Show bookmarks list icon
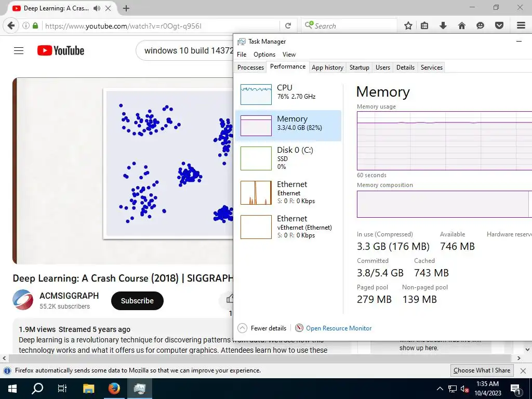Image resolution: width=532 pixels, height=399 pixels. pos(424,25)
